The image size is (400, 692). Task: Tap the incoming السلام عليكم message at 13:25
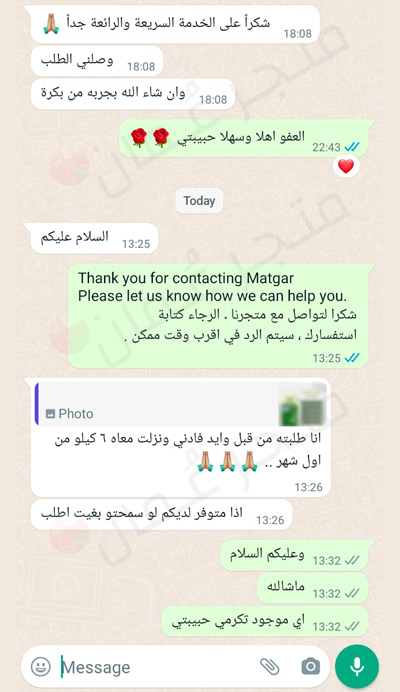[94, 238]
